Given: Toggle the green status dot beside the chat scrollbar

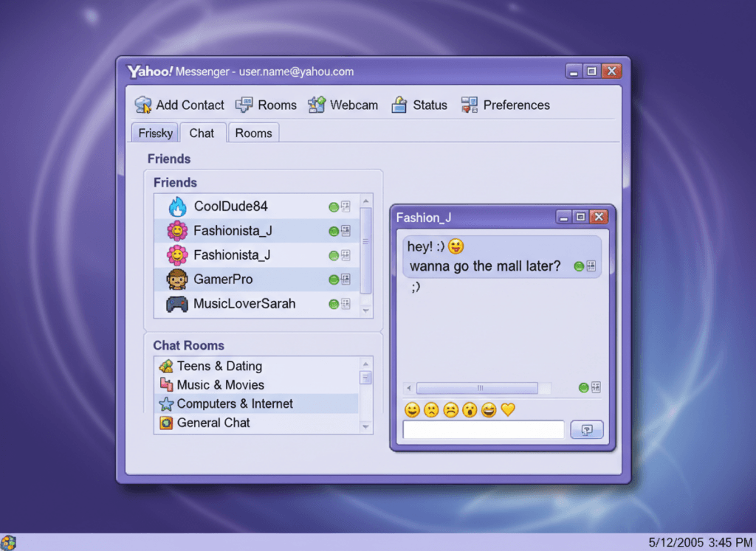Looking at the screenshot, I should click(x=583, y=387).
